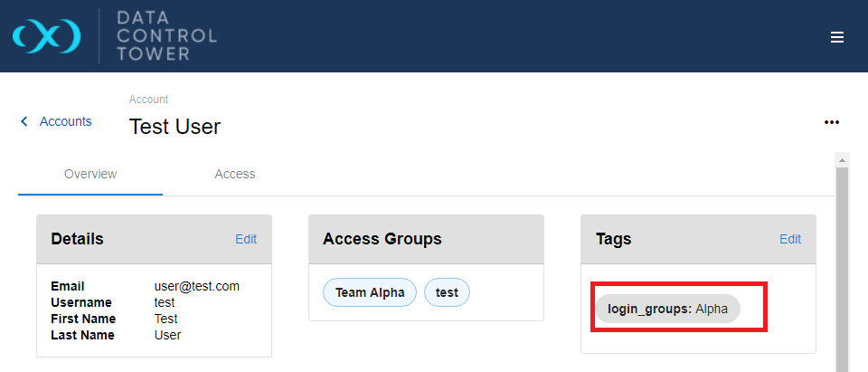The width and height of the screenshot is (868, 372).
Task: Select the test access group chip
Action: point(447,292)
